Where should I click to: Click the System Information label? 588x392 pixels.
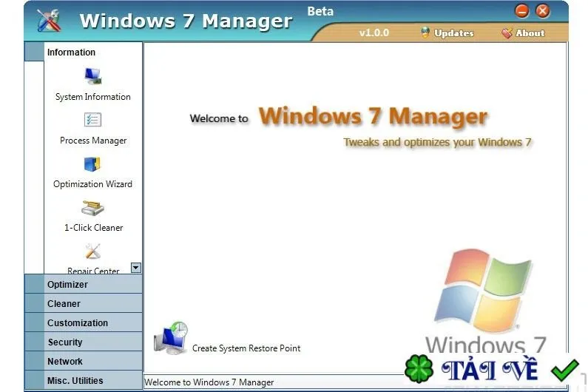click(93, 97)
